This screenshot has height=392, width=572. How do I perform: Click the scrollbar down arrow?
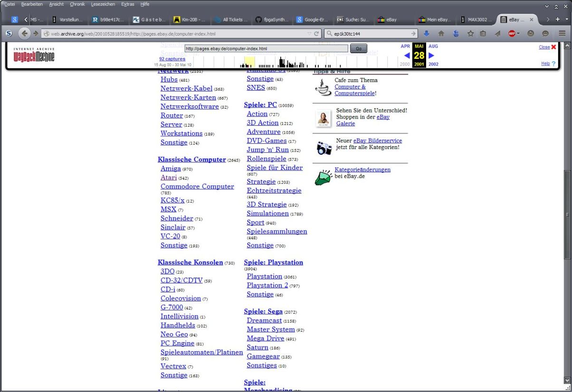point(566,380)
